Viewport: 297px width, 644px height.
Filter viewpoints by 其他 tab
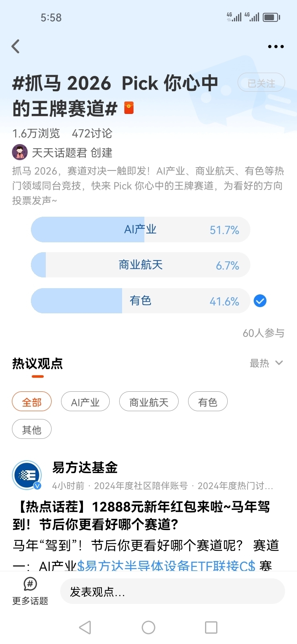point(32,430)
